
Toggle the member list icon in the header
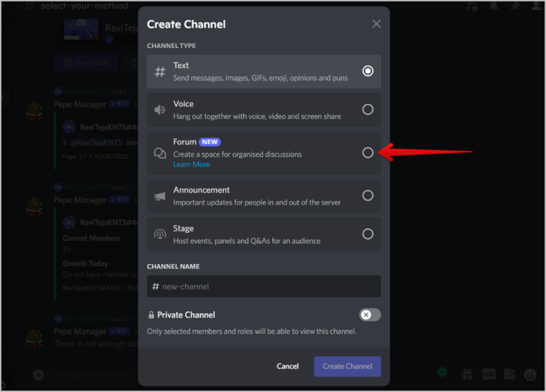[536, 6]
